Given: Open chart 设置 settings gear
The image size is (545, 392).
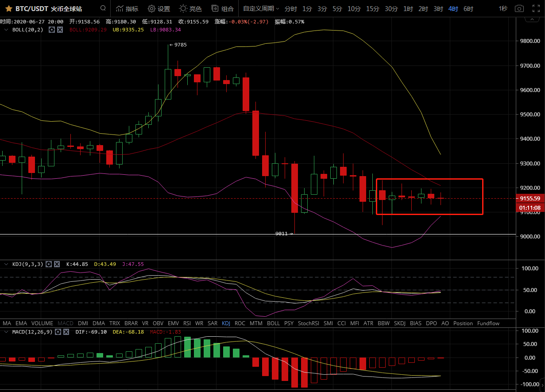Looking at the screenshot, I should pyautogui.click(x=158, y=8).
